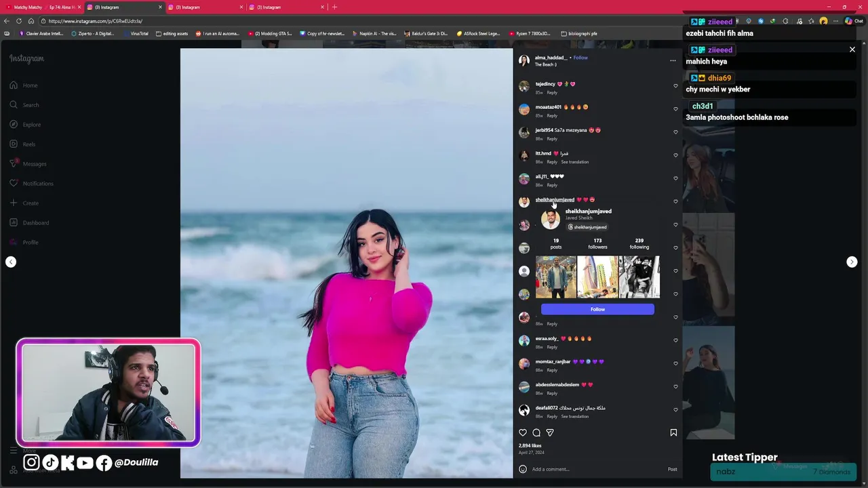The height and width of the screenshot is (488, 868).
Task: Save post with bookmark icon
Action: (x=673, y=432)
